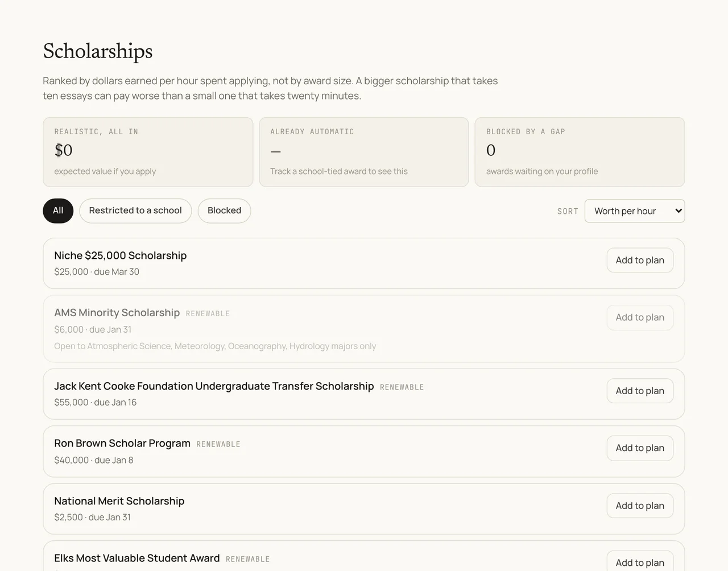
Task: Click the Niche $25,000 Scholarship title
Action: pyautogui.click(x=121, y=256)
